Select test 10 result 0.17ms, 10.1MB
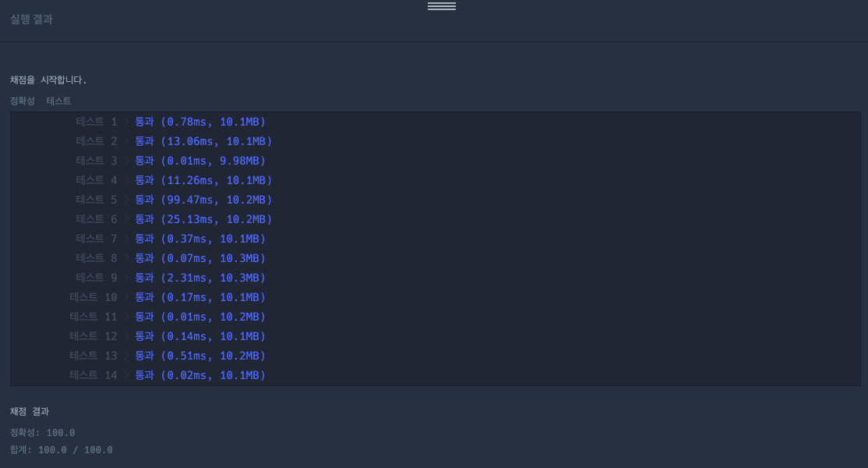Viewport: 868px width, 468px height. coord(200,297)
